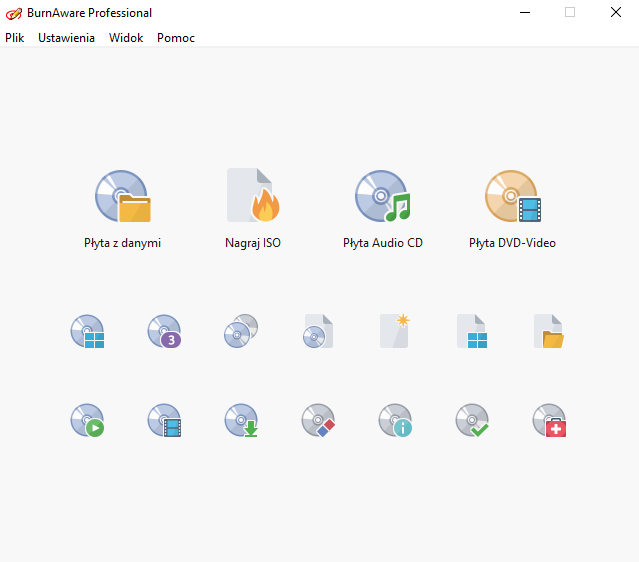Click the Płyta DVD-Video label
Viewport: 639px width, 562px height.
coord(513,243)
